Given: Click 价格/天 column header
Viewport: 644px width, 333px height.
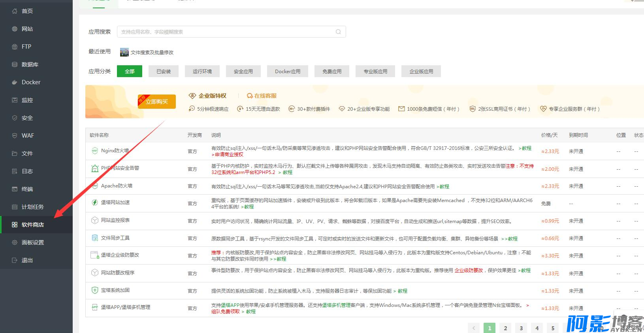Looking at the screenshot, I should pyautogui.click(x=549, y=135).
